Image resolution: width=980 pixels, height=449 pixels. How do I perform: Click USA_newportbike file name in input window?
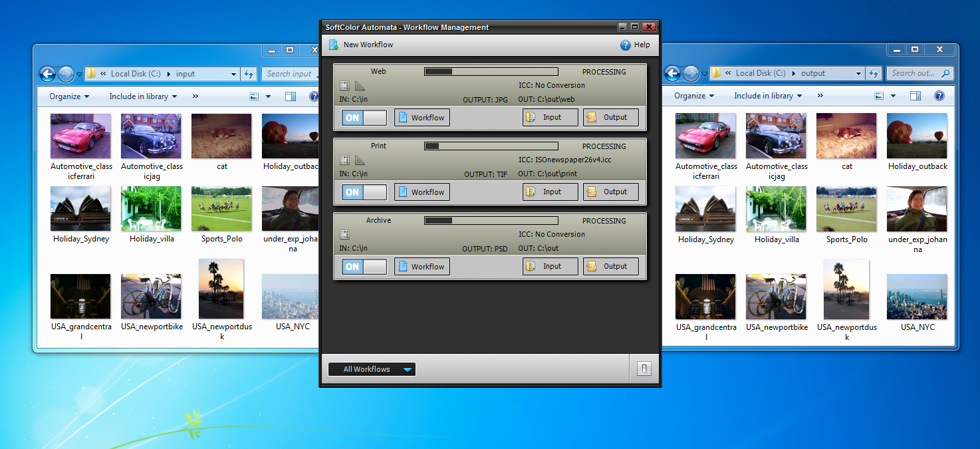(152, 327)
